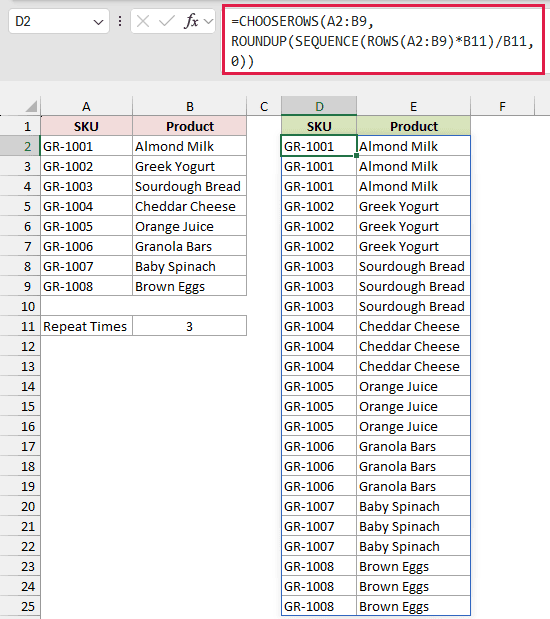This screenshot has width=550, height=619.
Task: Click the Select All corner triangle
Action: pos(31,106)
